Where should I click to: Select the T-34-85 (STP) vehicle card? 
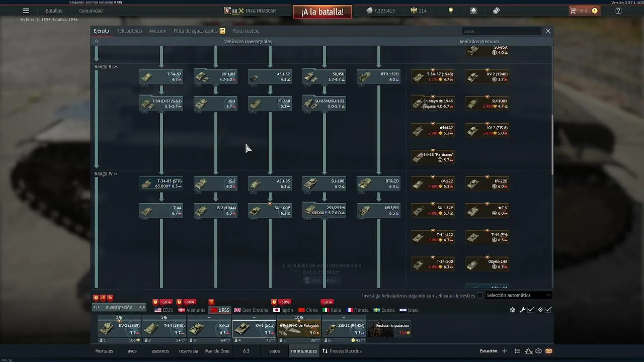pos(162,184)
